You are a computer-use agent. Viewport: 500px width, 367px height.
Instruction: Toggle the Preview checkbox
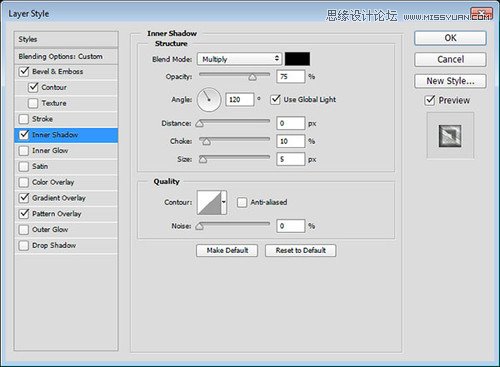(430, 100)
